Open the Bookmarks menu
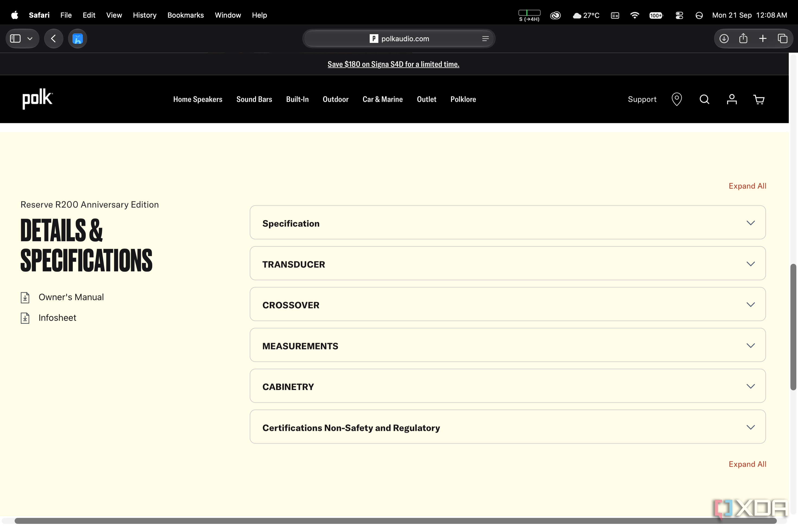This screenshot has height=532, width=798. click(186, 15)
